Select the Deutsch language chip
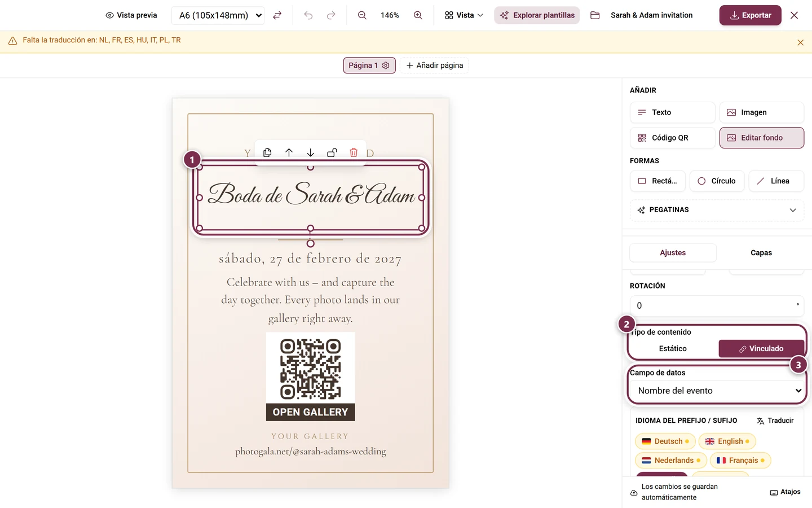This screenshot has width=812, height=508. pyautogui.click(x=665, y=441)
